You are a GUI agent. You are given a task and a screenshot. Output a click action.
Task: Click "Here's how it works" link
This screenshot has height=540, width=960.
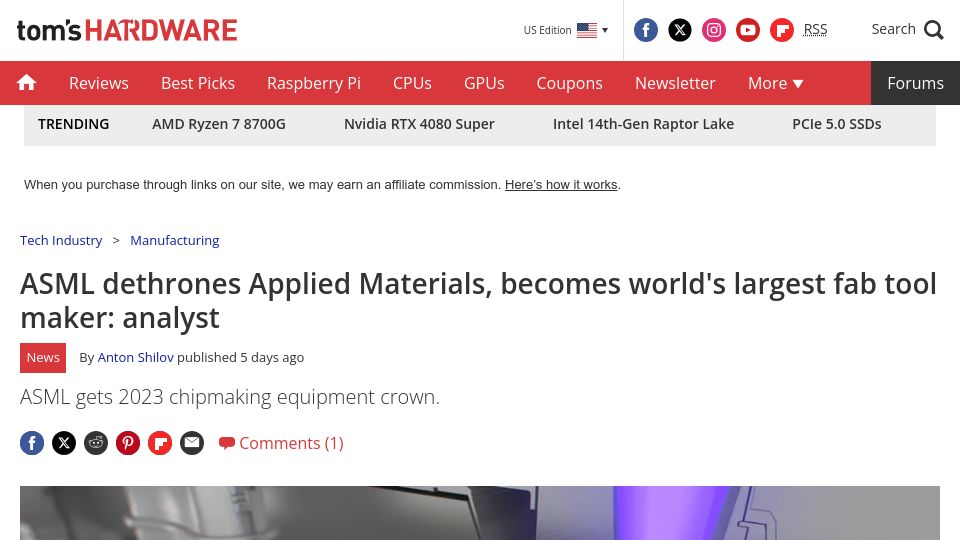pos(561,185)
